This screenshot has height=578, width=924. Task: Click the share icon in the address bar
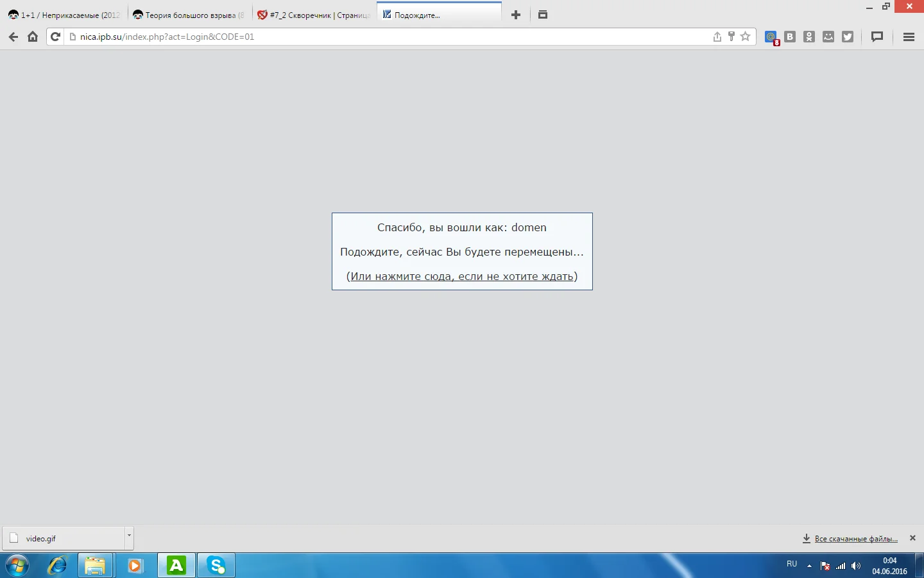click(717, 37)
